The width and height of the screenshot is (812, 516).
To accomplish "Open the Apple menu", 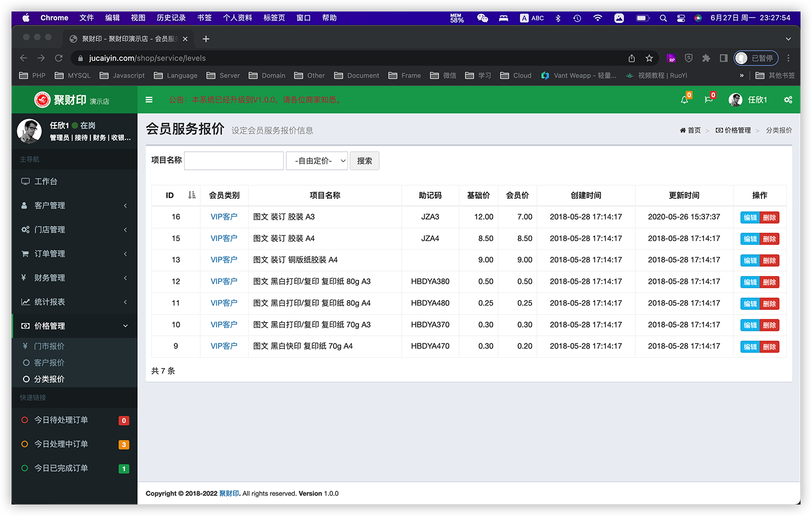I will (x=26, y=18).
